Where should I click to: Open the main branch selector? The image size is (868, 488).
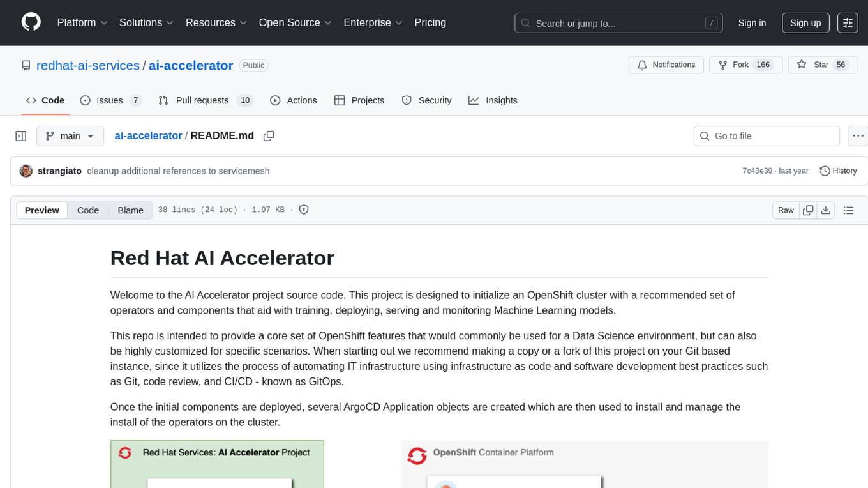(70, 136)
